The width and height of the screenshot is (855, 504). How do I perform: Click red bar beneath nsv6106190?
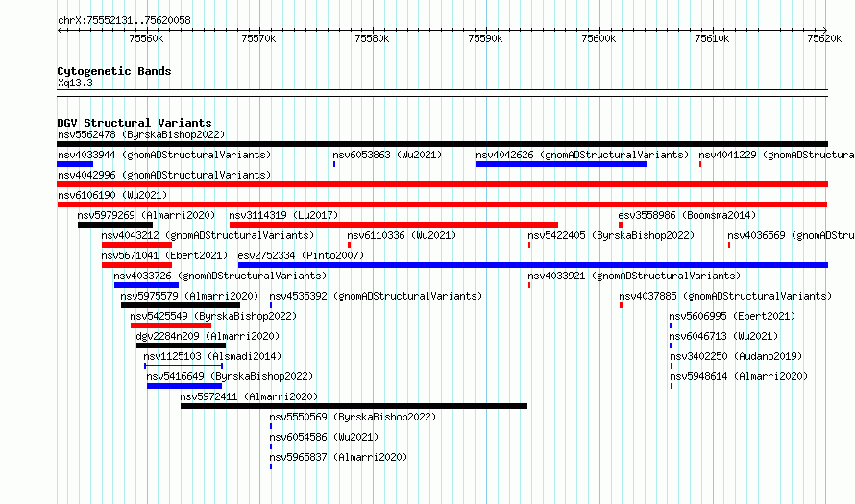[442, 204]
